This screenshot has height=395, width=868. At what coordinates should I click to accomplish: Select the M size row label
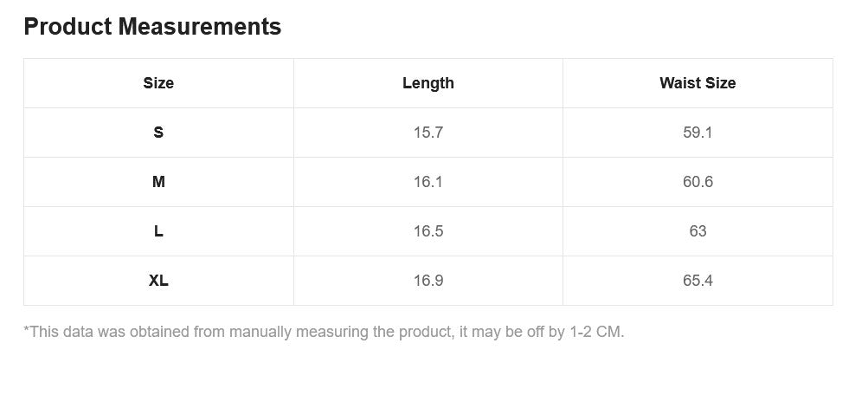click(158, 182)
